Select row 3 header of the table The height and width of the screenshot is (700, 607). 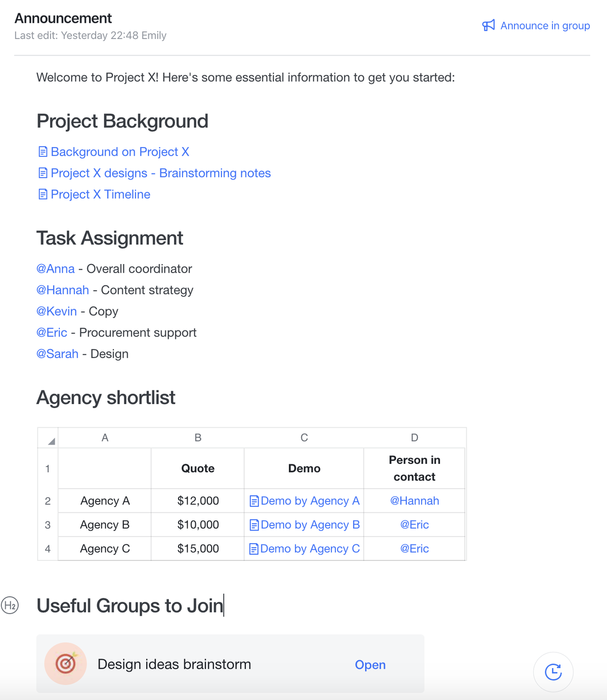click(47, 524)
